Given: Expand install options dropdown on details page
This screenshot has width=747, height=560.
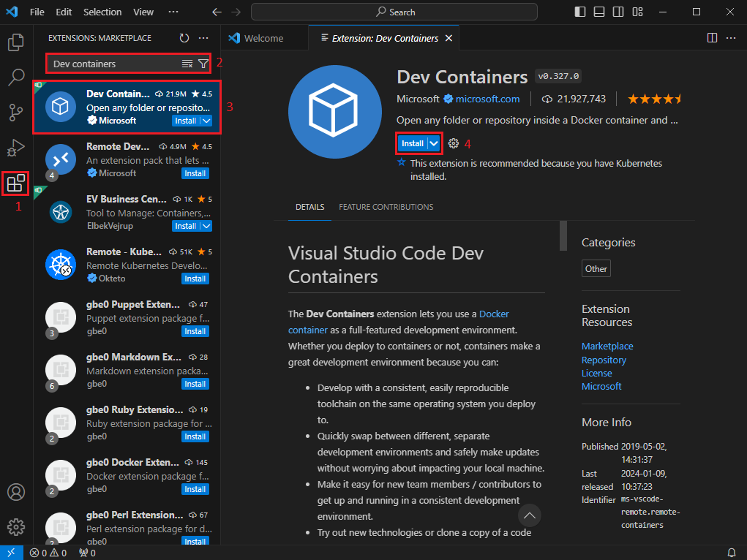Looking at the screenshot, I should (x=434, y=143).
